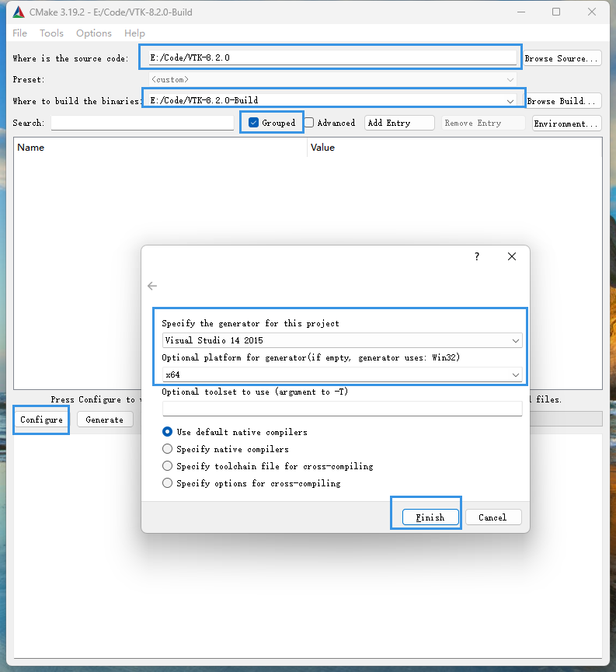Screen dimensions: 616x672
Task: Click the back arrow in the dialog
Action: tap(152, 286)
